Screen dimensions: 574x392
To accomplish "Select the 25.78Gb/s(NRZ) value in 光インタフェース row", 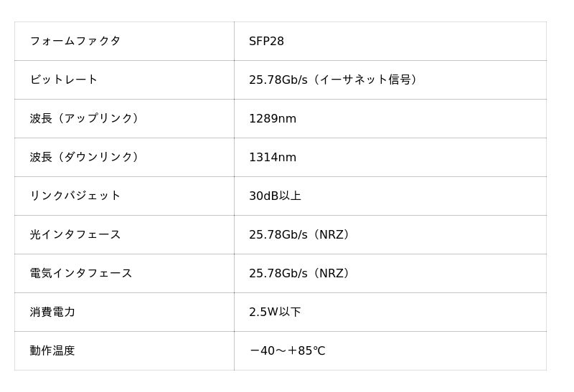I will point(301,235).
